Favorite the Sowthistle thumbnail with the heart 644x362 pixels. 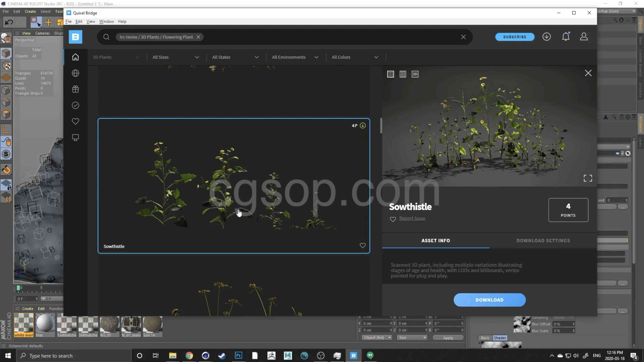click(x=362, y=246)
